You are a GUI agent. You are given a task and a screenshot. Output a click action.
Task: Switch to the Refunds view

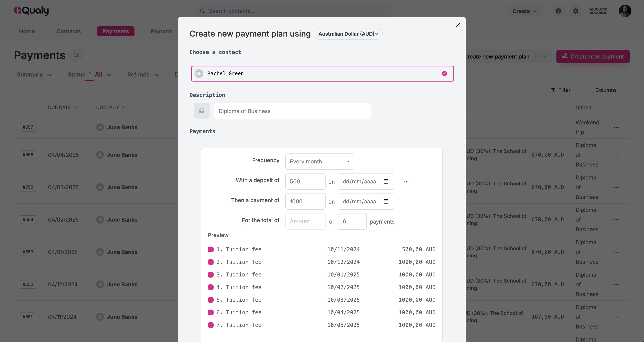[x=138, y=75]
